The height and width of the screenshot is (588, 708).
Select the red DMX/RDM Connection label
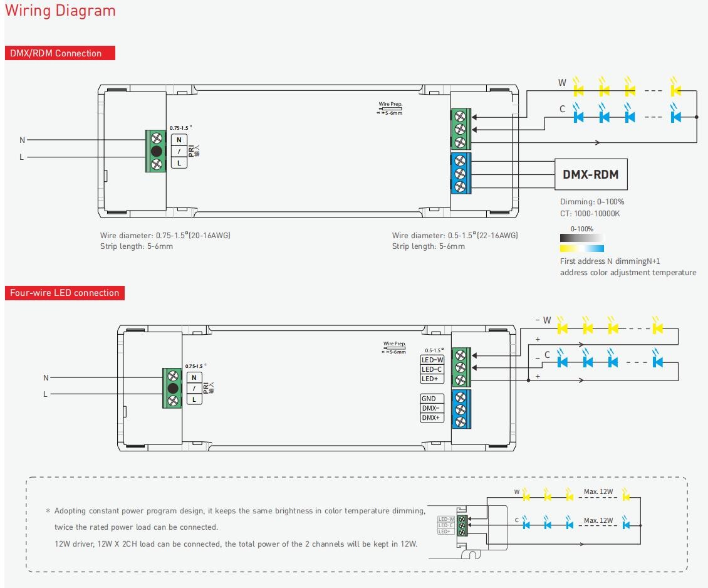point(60,53)
